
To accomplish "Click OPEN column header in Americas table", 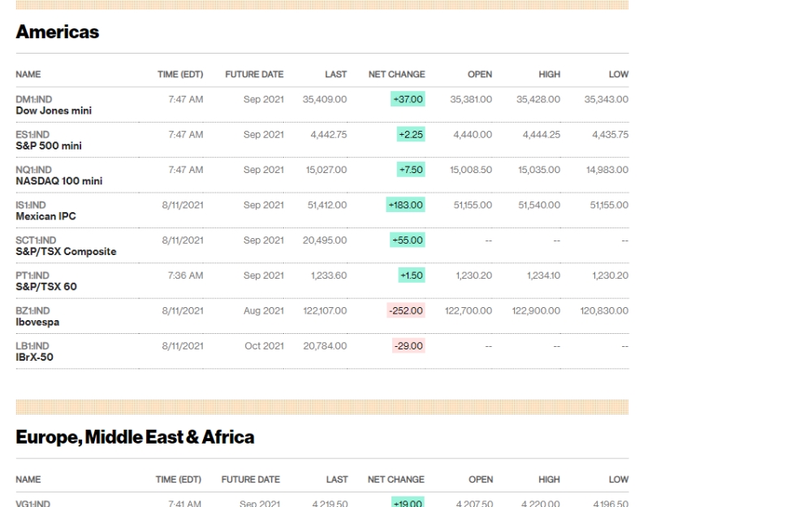I will pos(480,74).
